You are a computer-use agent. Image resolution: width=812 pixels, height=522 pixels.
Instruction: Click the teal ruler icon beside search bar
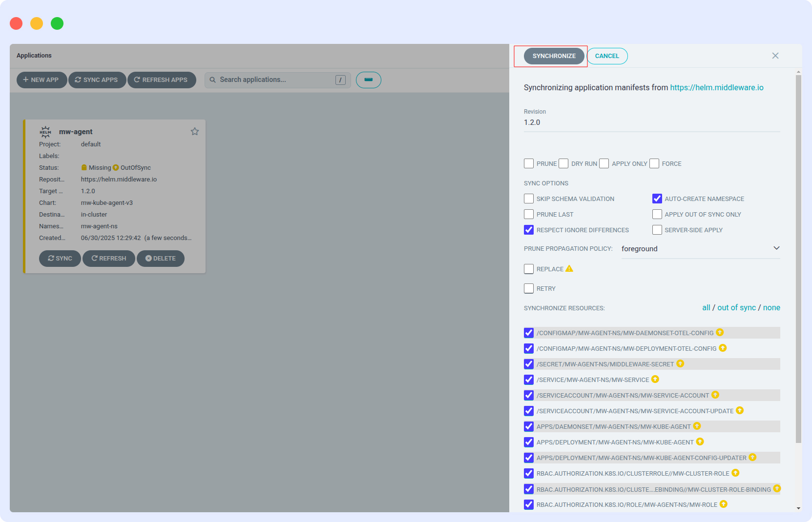tap(368, 80)
